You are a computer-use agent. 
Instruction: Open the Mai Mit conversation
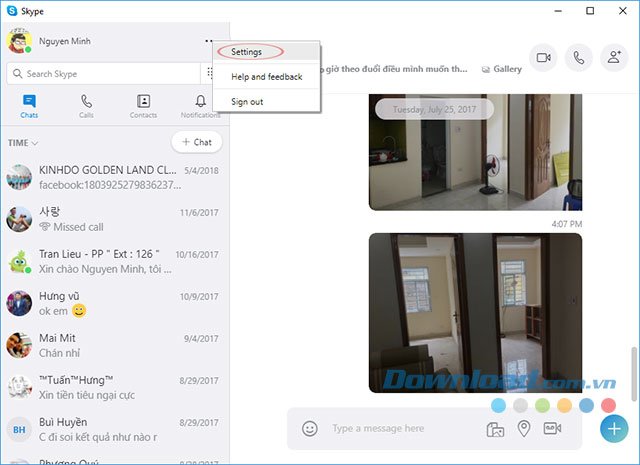click(x=115, y=345)
